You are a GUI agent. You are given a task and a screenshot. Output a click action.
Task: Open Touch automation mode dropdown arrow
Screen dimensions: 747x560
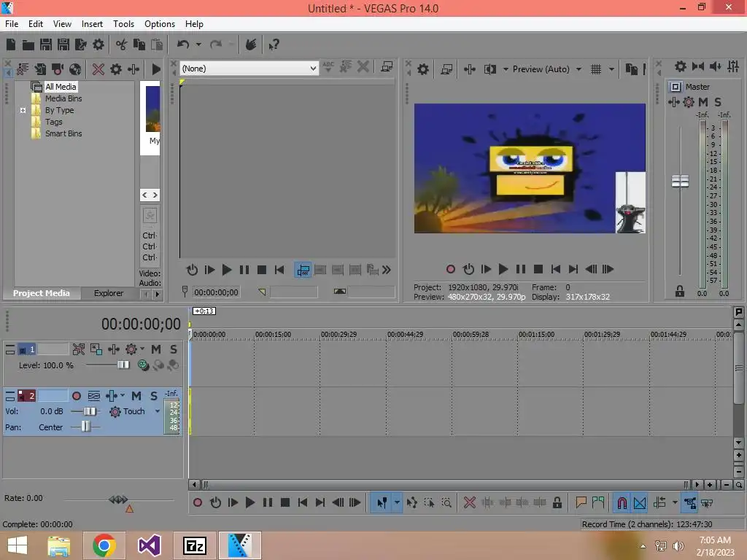pos(158,411)
